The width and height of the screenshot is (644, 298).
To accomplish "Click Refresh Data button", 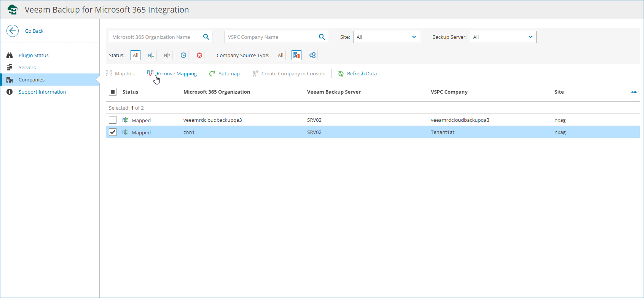I will pos(362,73).
